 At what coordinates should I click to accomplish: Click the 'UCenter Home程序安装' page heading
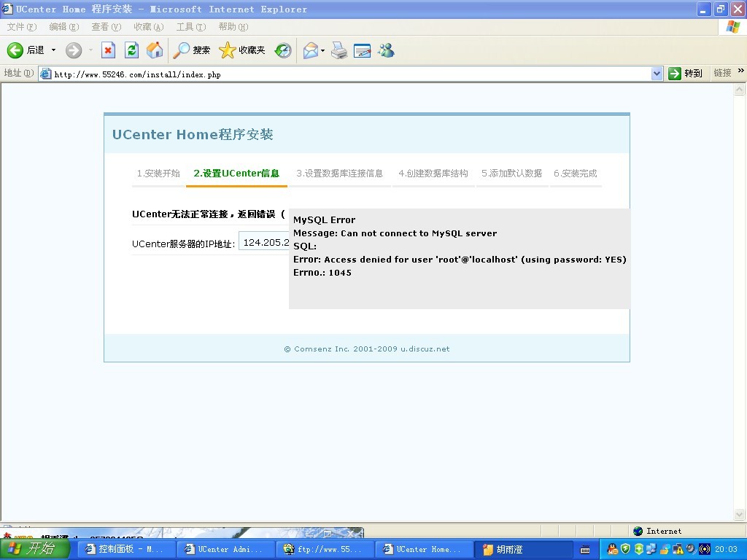[x=193, y=135]
